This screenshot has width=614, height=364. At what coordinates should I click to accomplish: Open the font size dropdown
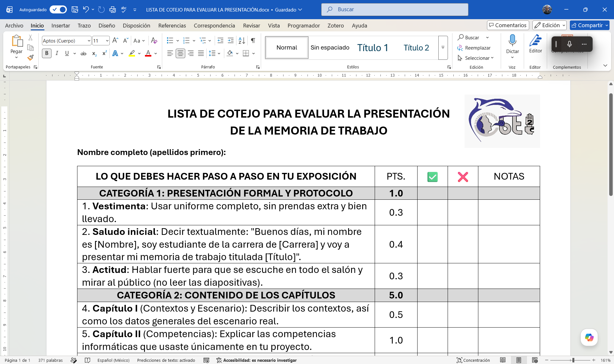click(107, 41)
